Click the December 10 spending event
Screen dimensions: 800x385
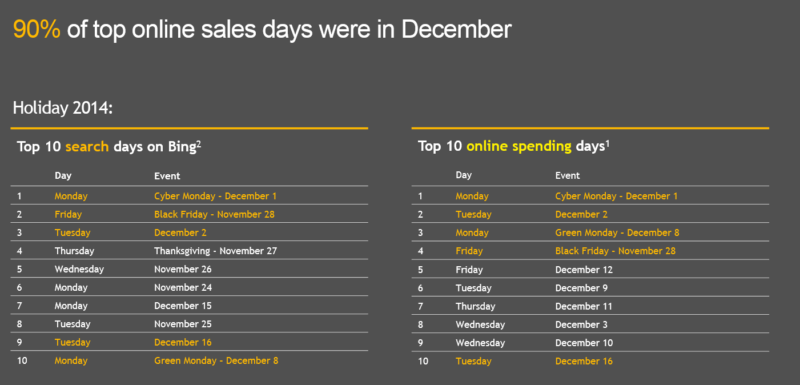coord(584,343)
